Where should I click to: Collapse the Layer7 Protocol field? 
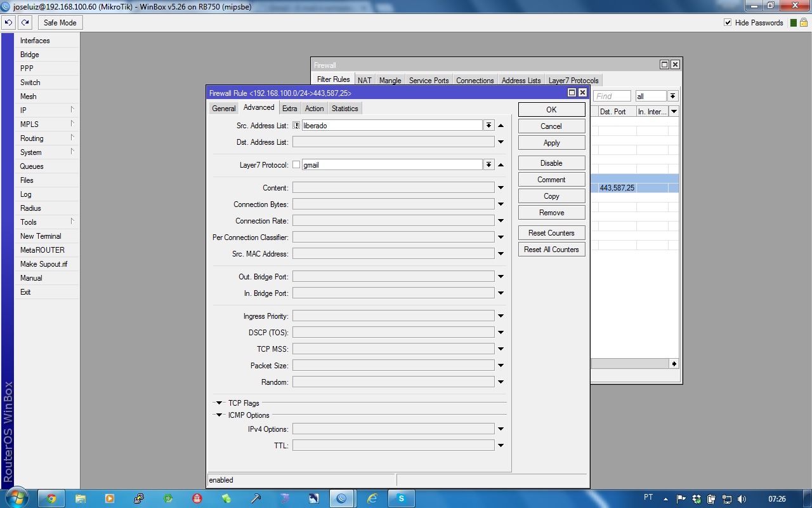tap(501, 165)
